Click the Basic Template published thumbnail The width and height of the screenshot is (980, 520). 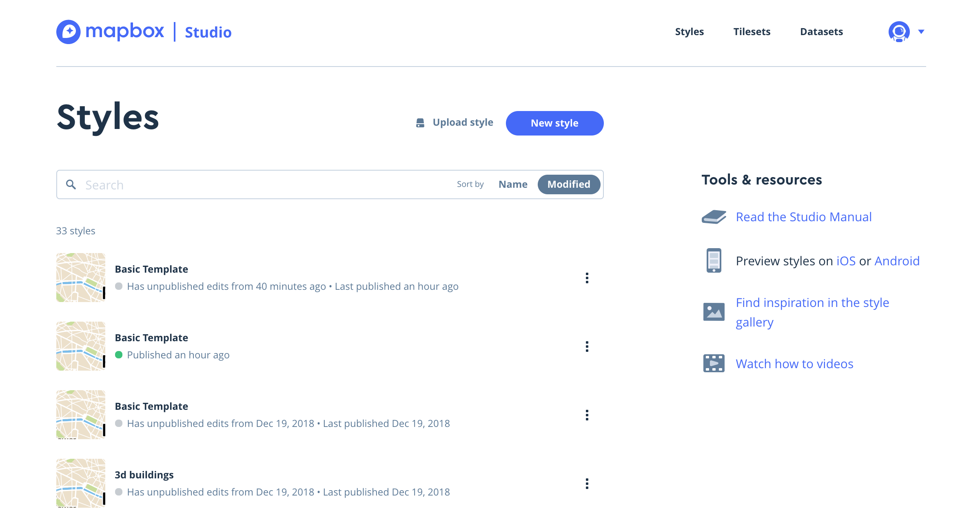81,346
